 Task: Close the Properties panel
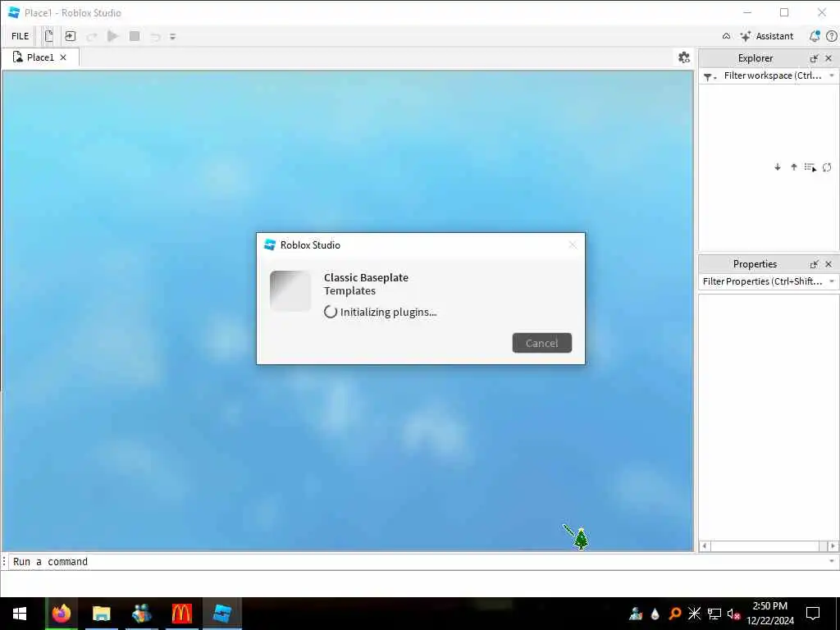[x=829, y=263]
